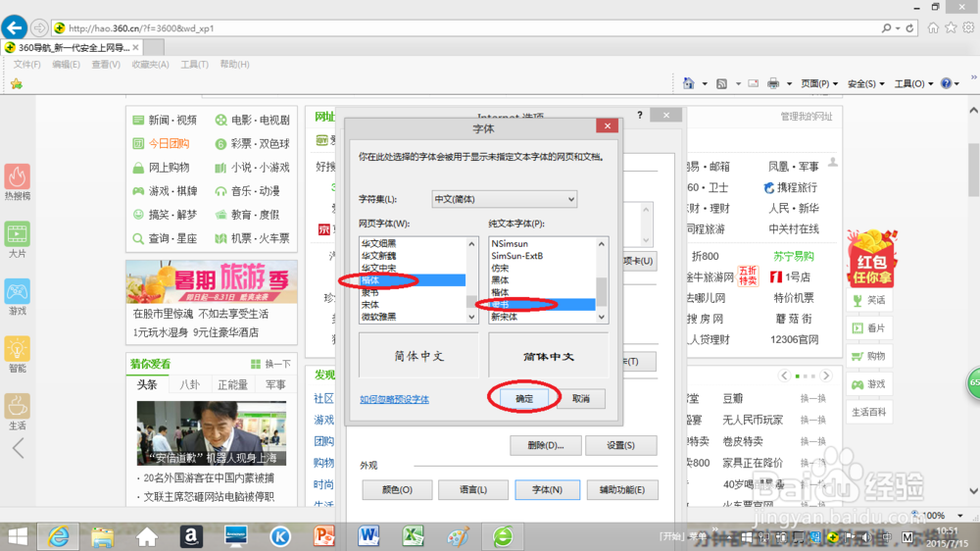Switch to the 正能量 news tab

click(232, 384)
